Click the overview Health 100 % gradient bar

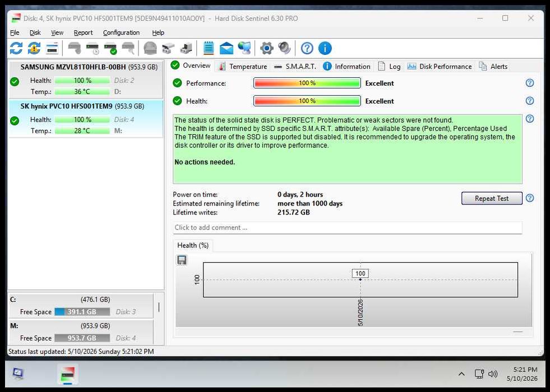307,101
